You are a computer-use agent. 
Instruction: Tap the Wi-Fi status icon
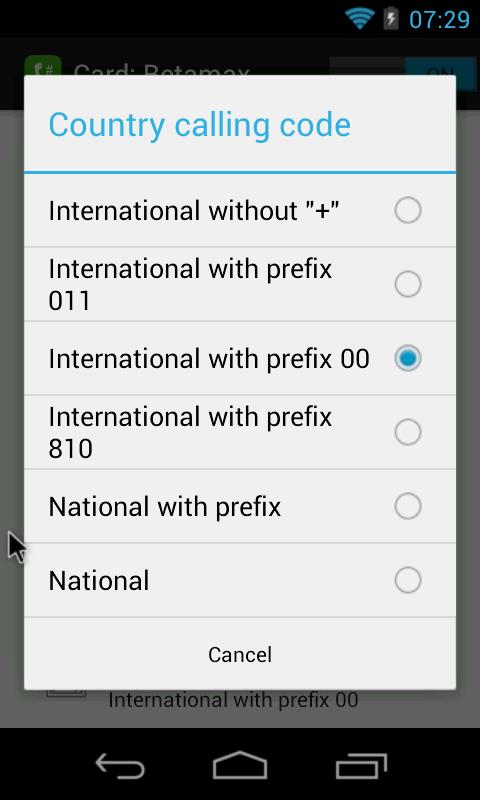click(360, 19)
